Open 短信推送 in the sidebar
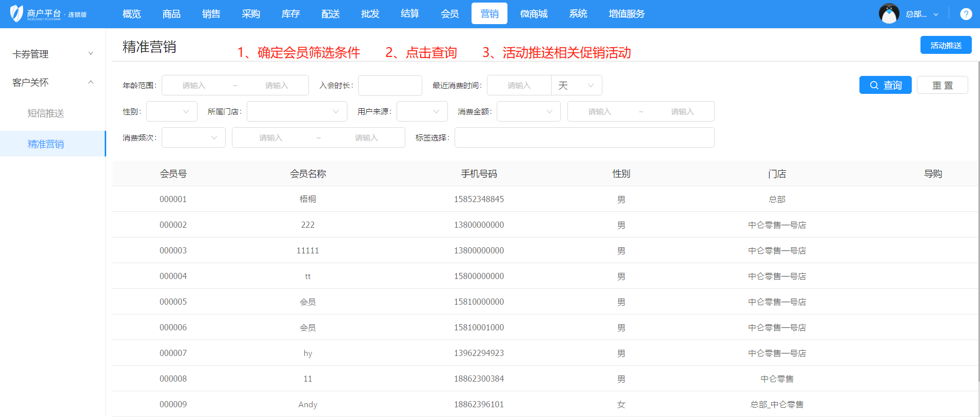Image resolution: width=980 pixels, height=417 pixels. coord(46,113)
